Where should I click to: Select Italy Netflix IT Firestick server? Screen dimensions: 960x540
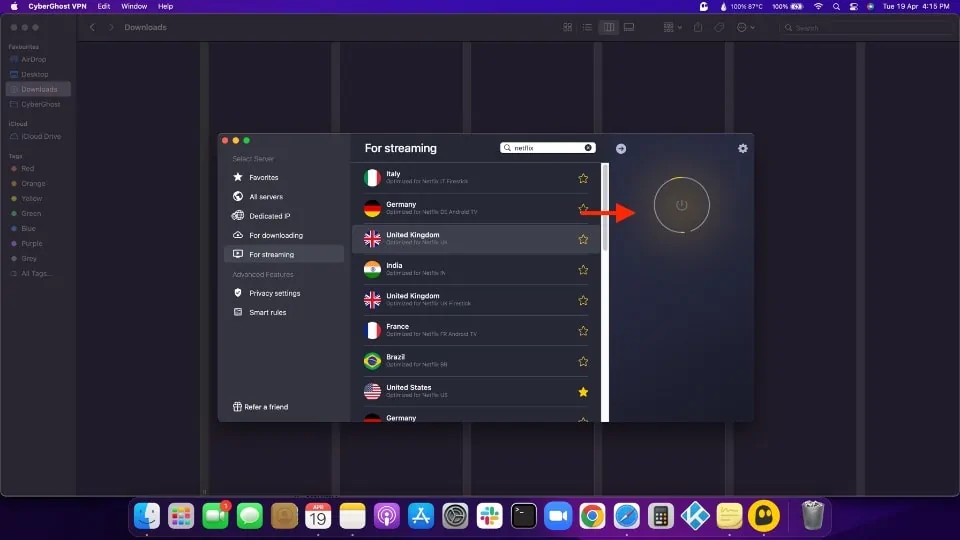(x=476, y=178)
